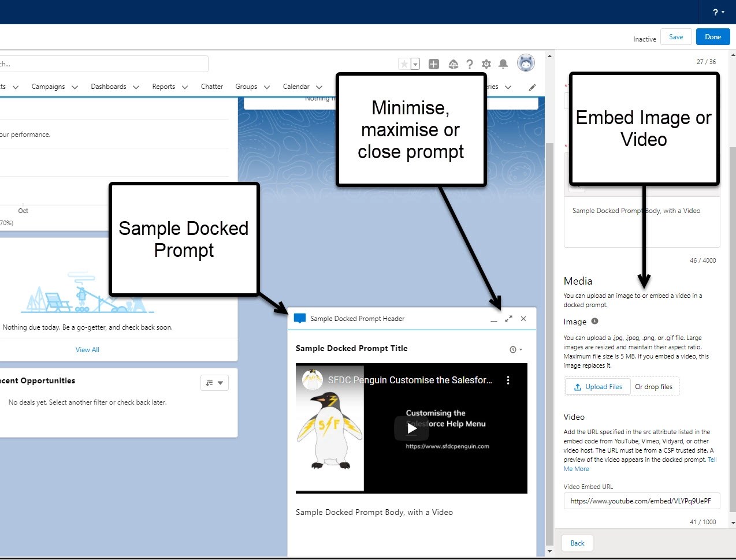Expand the Campaigns tab dropdown chevron

(75, 87)
